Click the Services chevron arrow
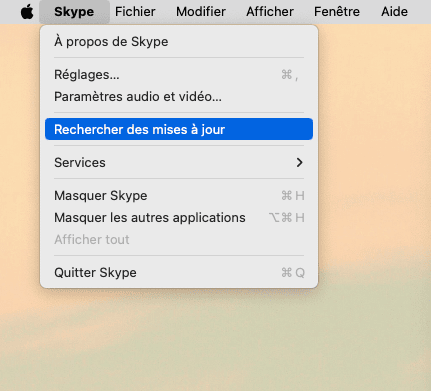The width and height of the screenshot is (431, 391). point(299,162)
